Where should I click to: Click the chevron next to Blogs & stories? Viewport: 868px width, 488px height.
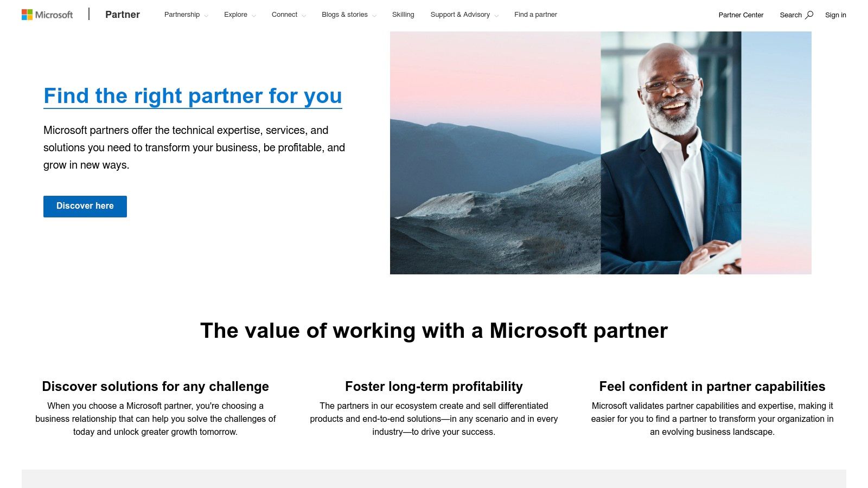[375, 16]
